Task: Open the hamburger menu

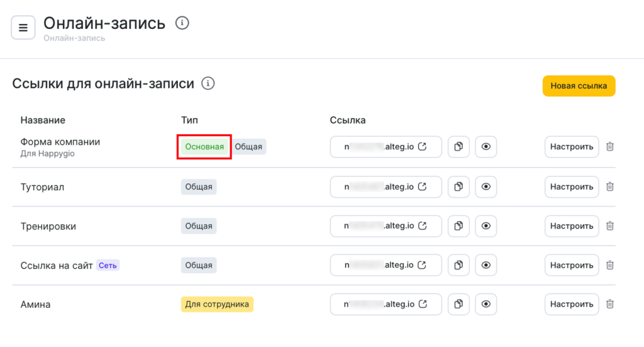Action: tap(23, 28)
